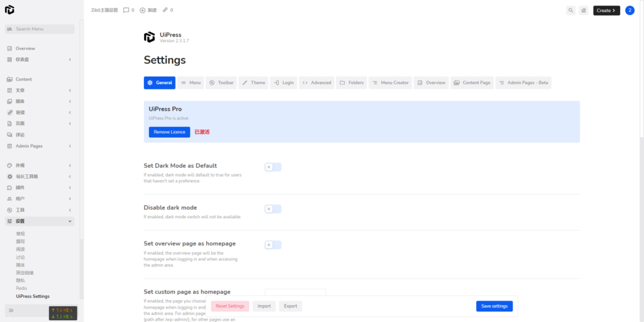Open the Admin Pages - Beta tab
The image size is (644, 322).
point(523,82)
